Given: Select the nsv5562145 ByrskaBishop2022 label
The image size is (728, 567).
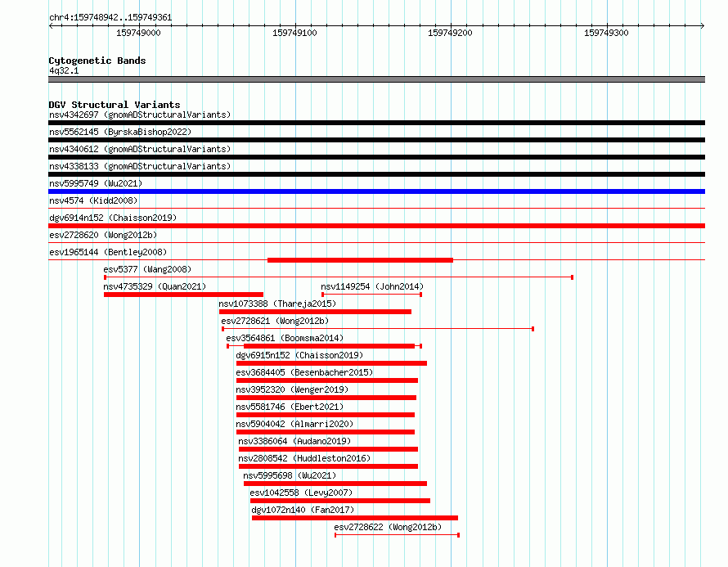Looking at the screenshot, I should (120, 132).
